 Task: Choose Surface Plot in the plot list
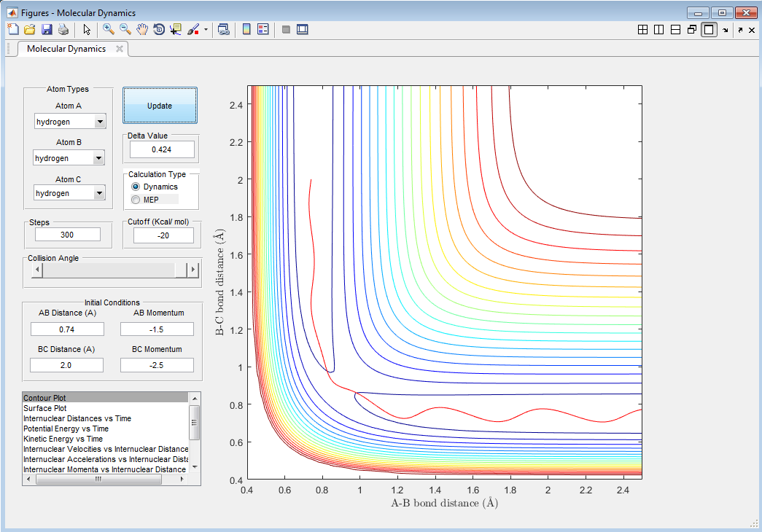tap(45, 408)
